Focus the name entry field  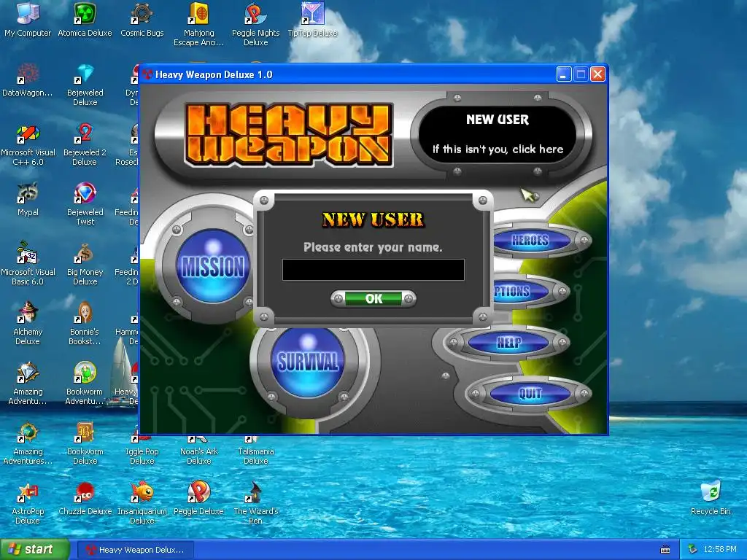373,270
